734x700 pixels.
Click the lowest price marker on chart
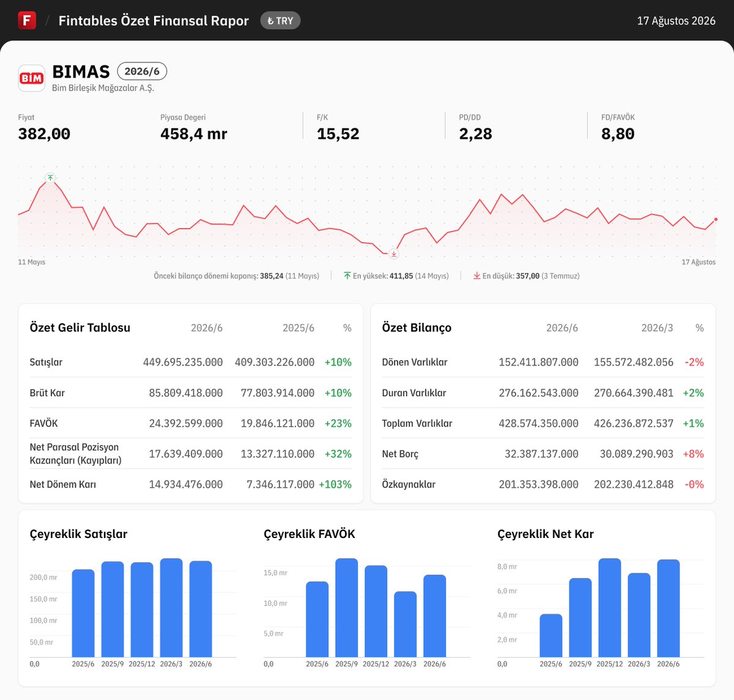394,254
